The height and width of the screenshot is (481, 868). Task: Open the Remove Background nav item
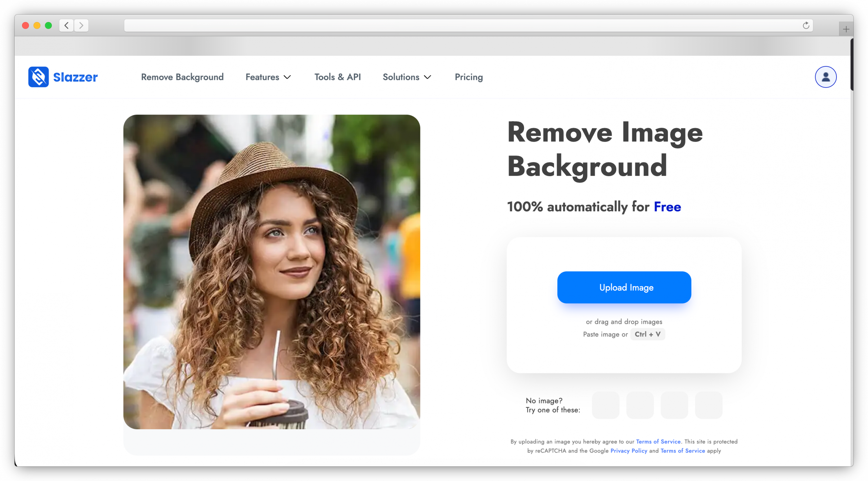click(x=182, y=77)
